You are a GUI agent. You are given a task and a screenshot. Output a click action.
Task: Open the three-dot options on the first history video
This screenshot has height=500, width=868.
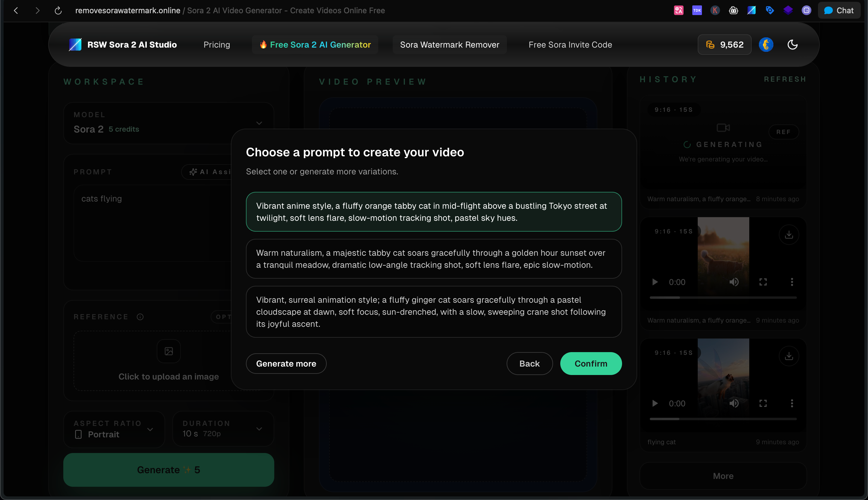tap(792, 282)
